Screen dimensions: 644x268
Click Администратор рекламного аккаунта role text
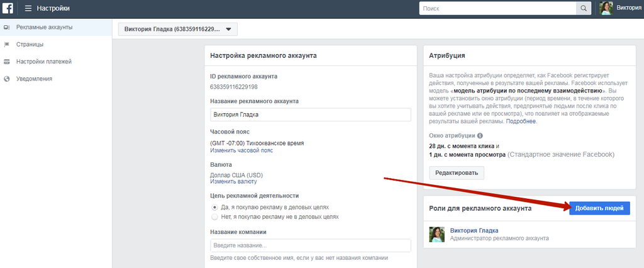pos(499,238)
